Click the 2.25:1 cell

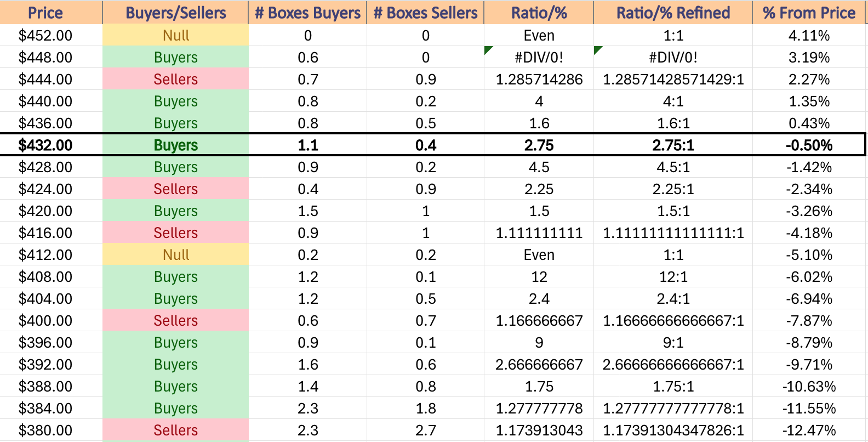coord(673,189)
